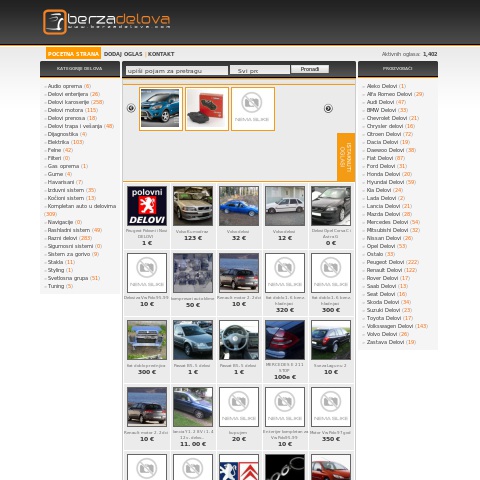Open the Peugeot Citroen logos ad thumbnail
This screenshot has height=480, width=480.
click(x=239, y=467)
